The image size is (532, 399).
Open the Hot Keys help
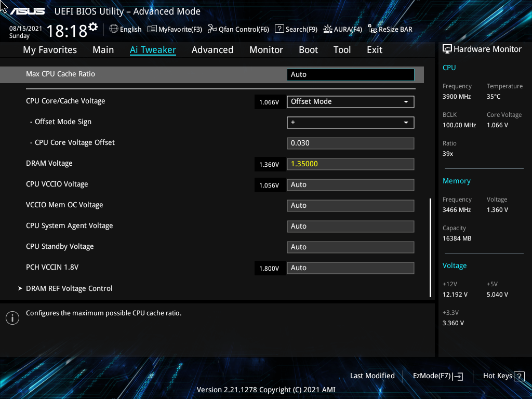click(497, 376)
